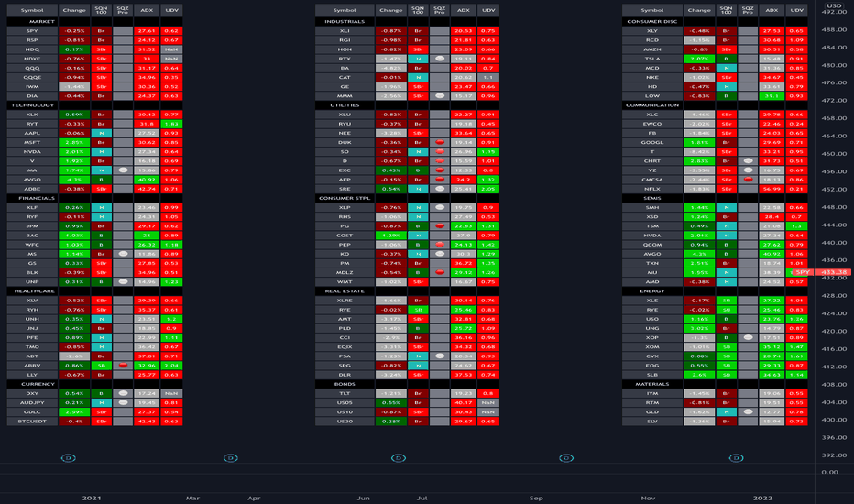Select the 2021 label on time axis
Image resolution: width=854 pixels, height=504 pixels.
click(x=92, y=498)
